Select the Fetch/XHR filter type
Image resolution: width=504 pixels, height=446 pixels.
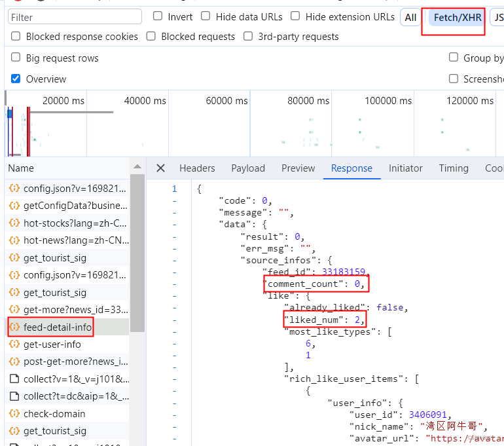(x=457, y=18)
